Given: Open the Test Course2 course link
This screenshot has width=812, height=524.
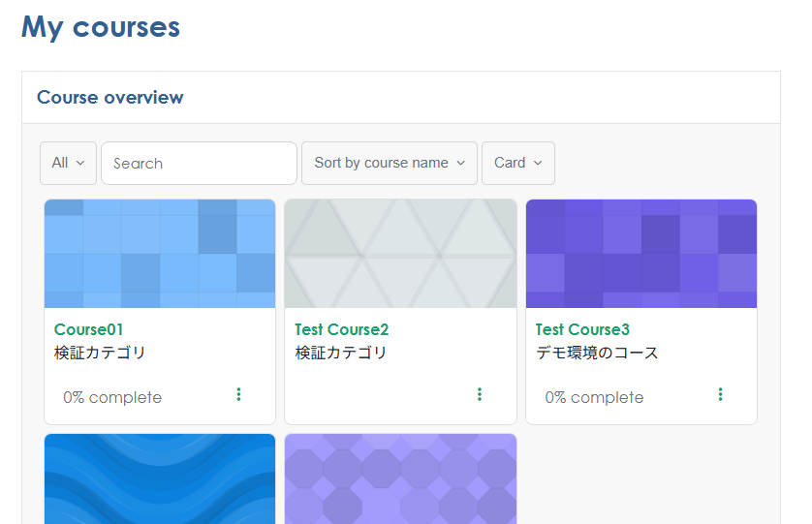Looking at the screenshot, I should click(342, 329).
